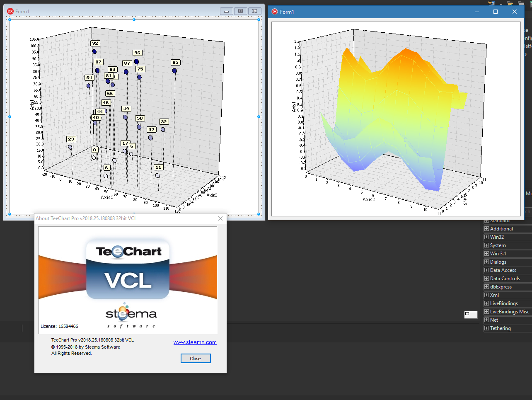Screen dimensions: 532x400
Task: Click the Axis3 title on the designer chart
Action: 212,195
